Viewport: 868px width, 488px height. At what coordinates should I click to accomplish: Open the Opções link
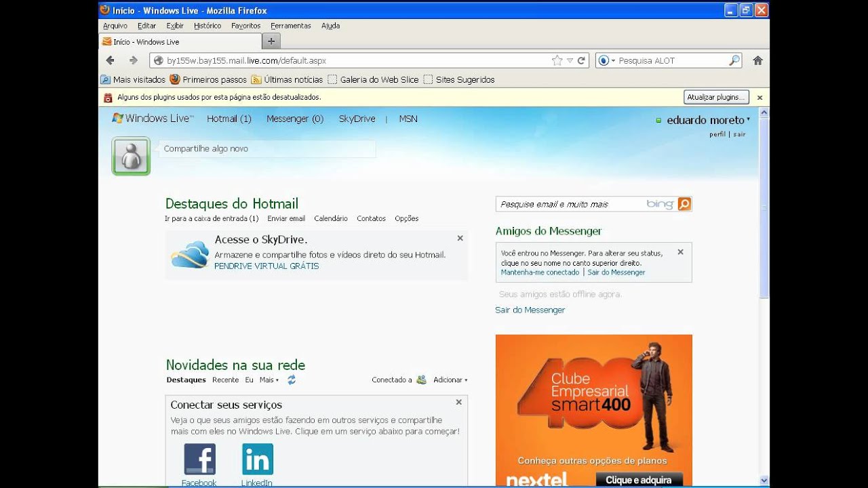(x=406, y=218)
